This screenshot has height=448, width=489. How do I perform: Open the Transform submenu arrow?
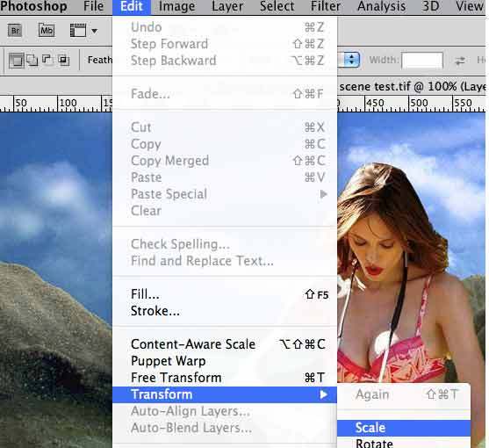coord(324,394)
